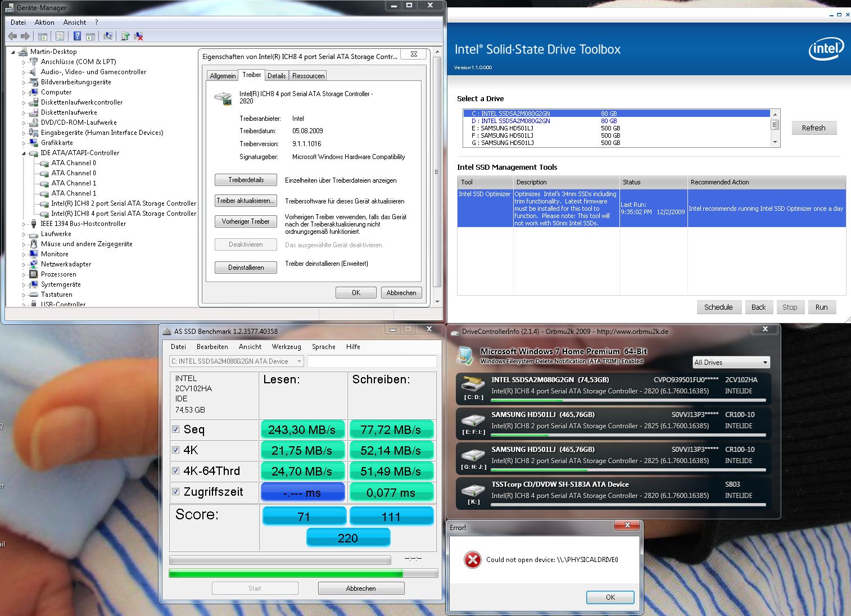851x616 pixels.
Task: Click Run button in SSD Toolbox
Action: tap(821, 307)
